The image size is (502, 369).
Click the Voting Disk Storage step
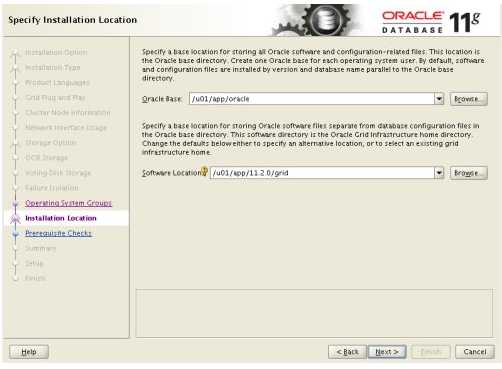(58, 173)
